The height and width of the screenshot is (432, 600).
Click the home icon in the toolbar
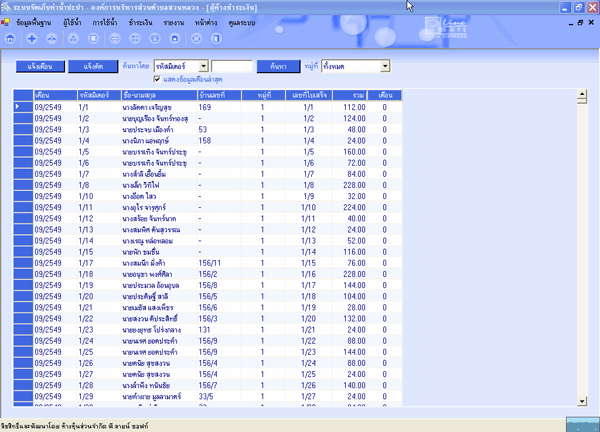pos(10,38)
